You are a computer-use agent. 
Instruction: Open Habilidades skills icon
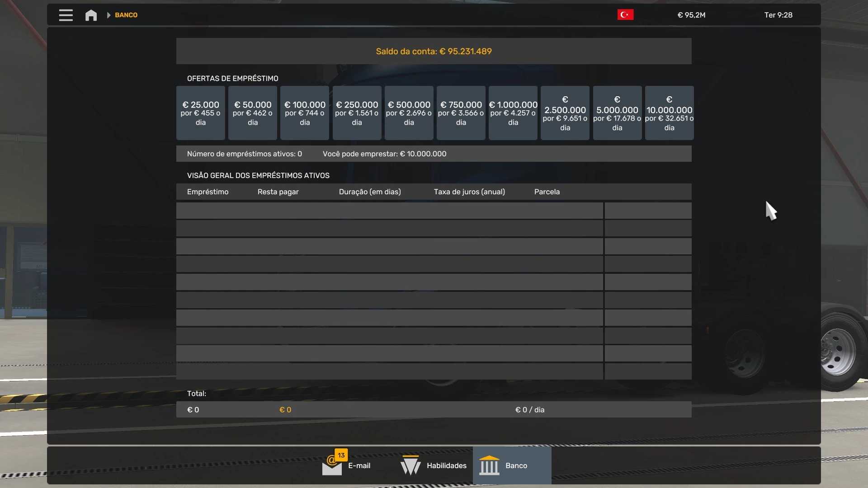[x=410, y=465]
